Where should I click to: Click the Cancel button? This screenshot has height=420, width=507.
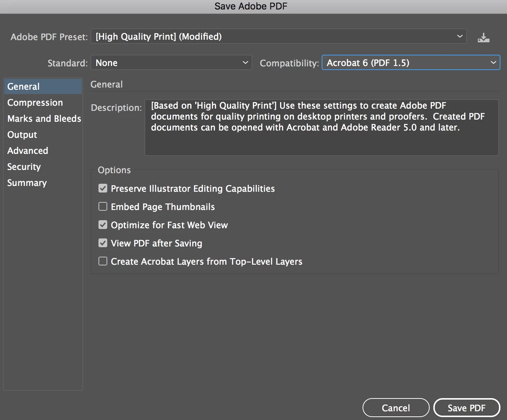point(396,408)
